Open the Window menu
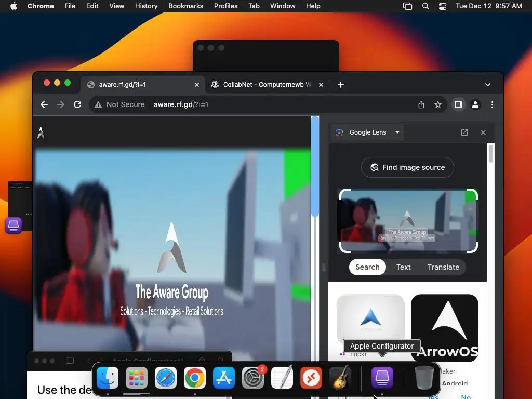Viewport: 532px width, 399px height. pyautogui.click(x=283, y=6)
